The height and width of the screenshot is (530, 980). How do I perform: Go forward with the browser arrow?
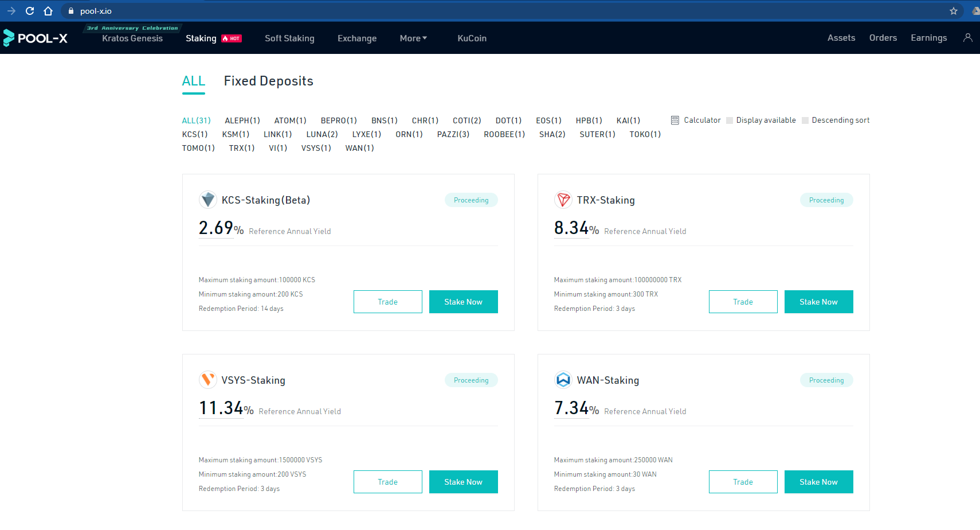[x=11, y=11]
